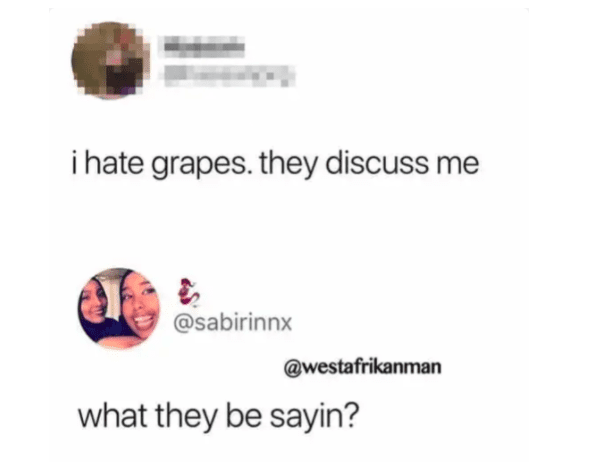Click the word "what" in the reply
This screenshot has height=462, width=601.
click(113, 416)
